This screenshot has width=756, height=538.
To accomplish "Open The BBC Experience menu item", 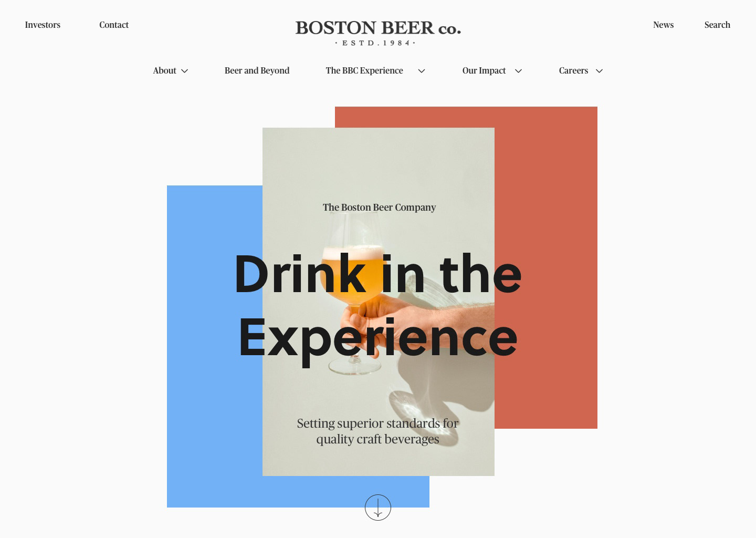I will tap(364, 70).
